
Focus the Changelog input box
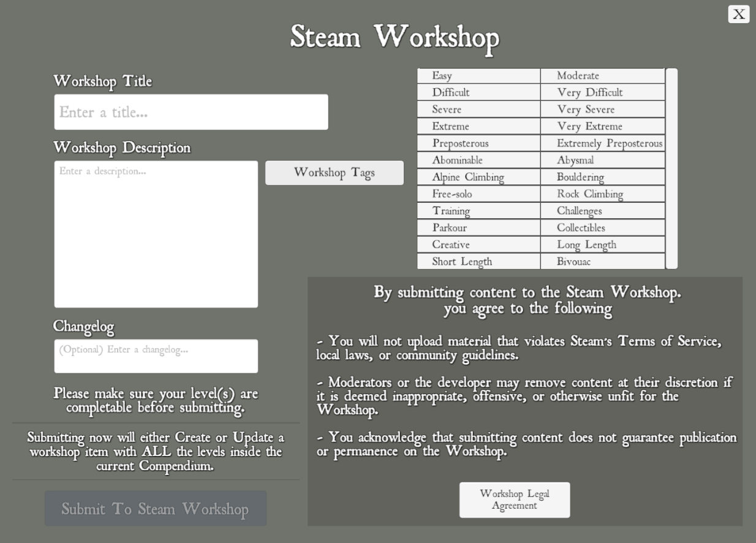(156, 356)
